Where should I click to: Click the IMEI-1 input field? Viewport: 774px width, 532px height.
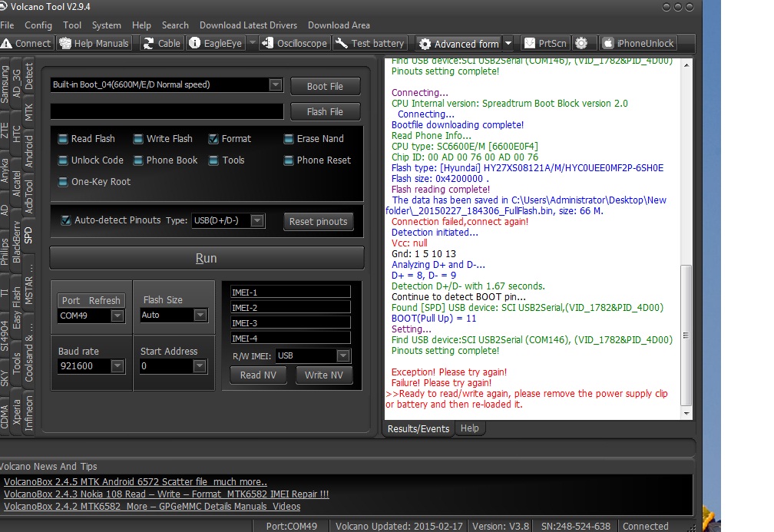pyautogui.click(x=290, y=292)
